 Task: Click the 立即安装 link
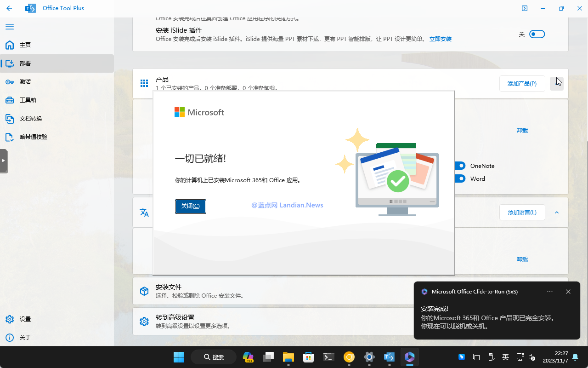click(440, 39)
